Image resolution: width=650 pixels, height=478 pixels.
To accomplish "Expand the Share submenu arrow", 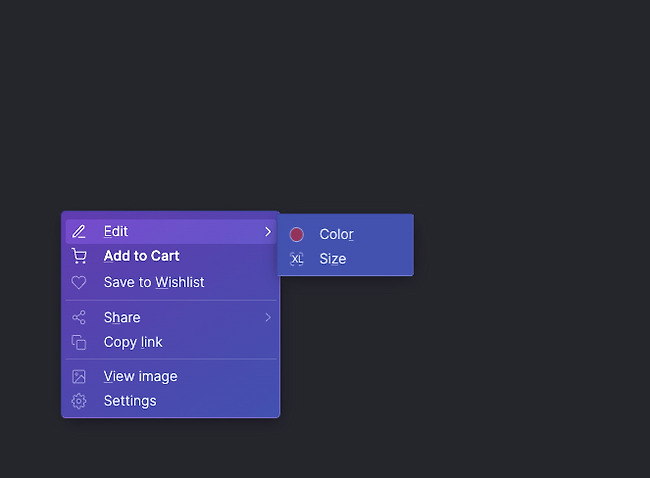I will click(268, 318).
